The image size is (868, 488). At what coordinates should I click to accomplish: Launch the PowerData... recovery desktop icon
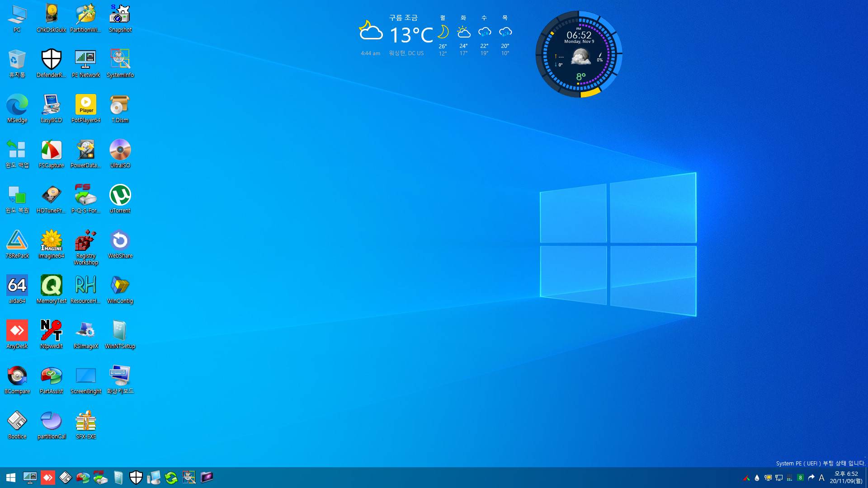(86, 154)
